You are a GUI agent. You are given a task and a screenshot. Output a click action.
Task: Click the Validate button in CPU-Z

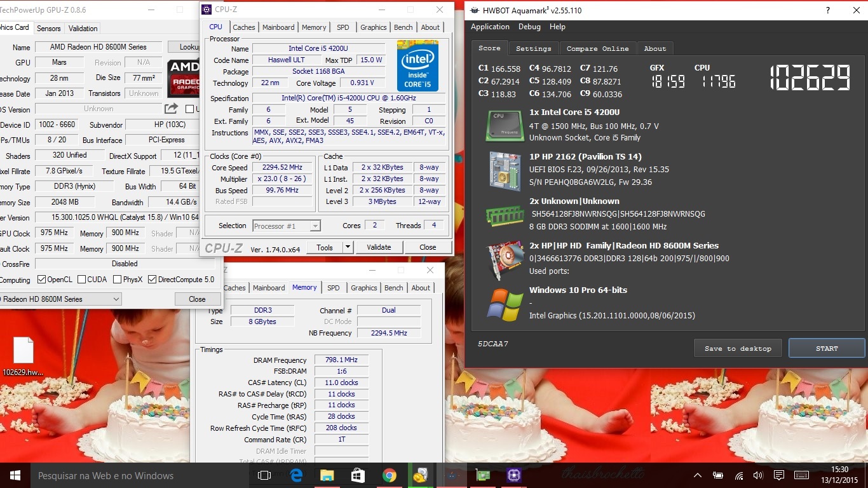click(x=379, y=247)
